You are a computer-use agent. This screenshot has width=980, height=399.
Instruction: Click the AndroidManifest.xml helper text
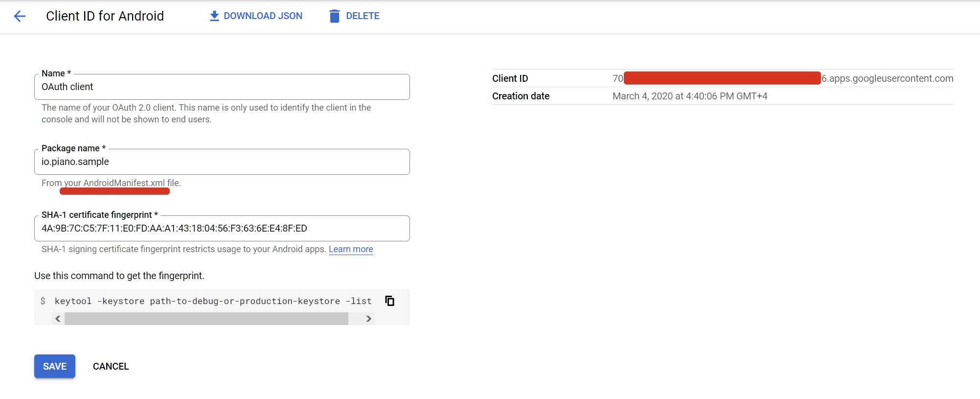111,183
